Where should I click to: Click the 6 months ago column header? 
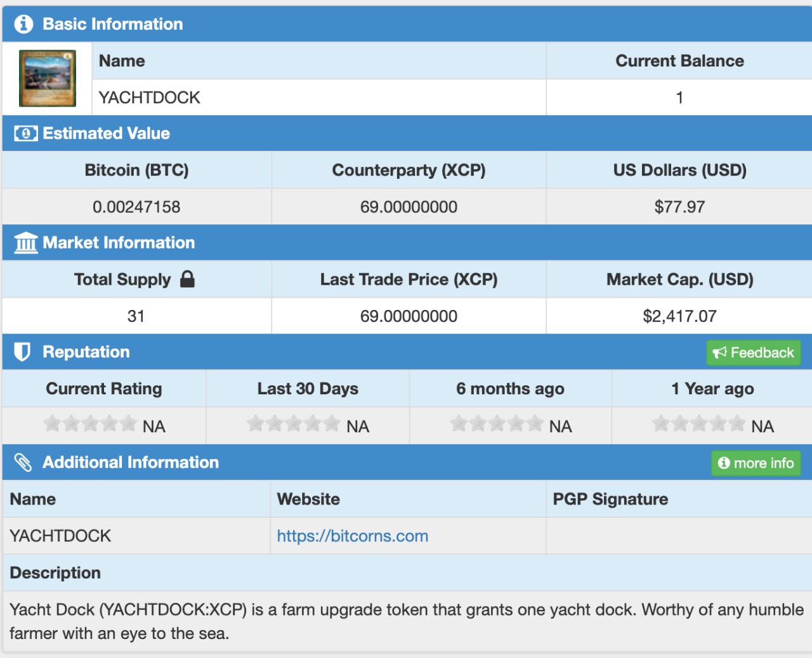click(510, 389)
